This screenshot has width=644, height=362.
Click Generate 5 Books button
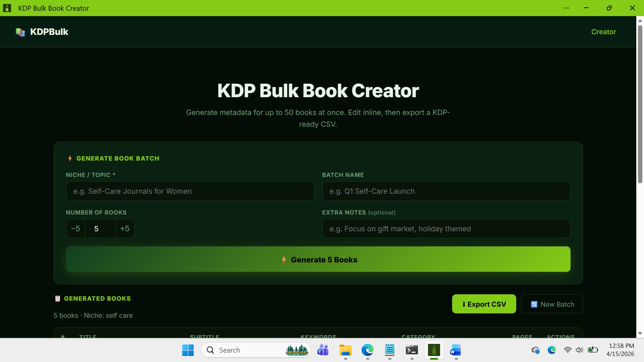[x=318, y=259]
